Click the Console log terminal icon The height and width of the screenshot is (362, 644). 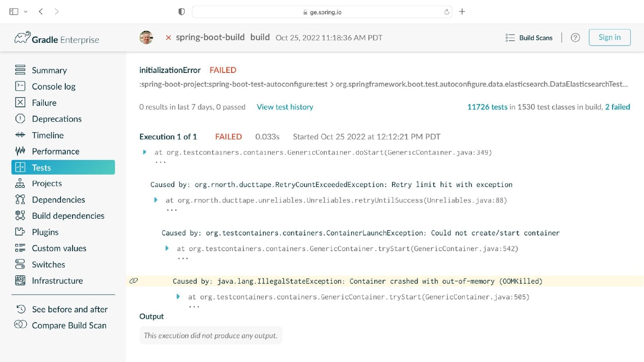point(20,86)
